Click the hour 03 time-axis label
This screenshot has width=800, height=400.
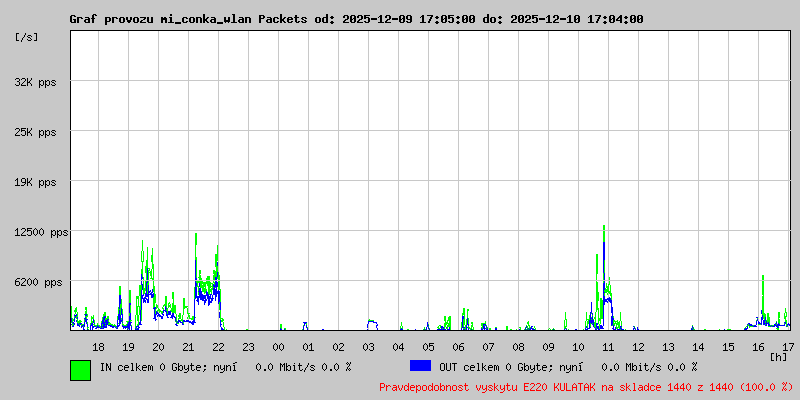368,347
